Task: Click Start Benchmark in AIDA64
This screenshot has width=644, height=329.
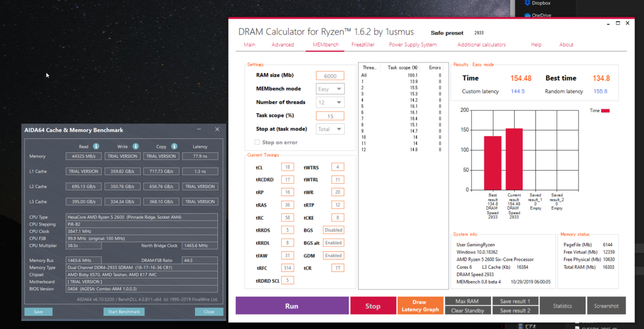Action: (x=124, y=311)
